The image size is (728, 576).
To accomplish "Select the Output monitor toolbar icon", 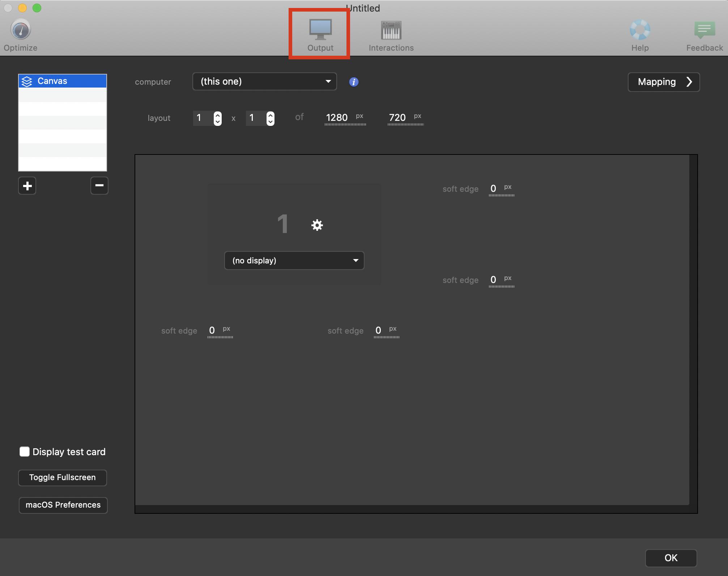I will pyautogui.click(x=320, y=30).
